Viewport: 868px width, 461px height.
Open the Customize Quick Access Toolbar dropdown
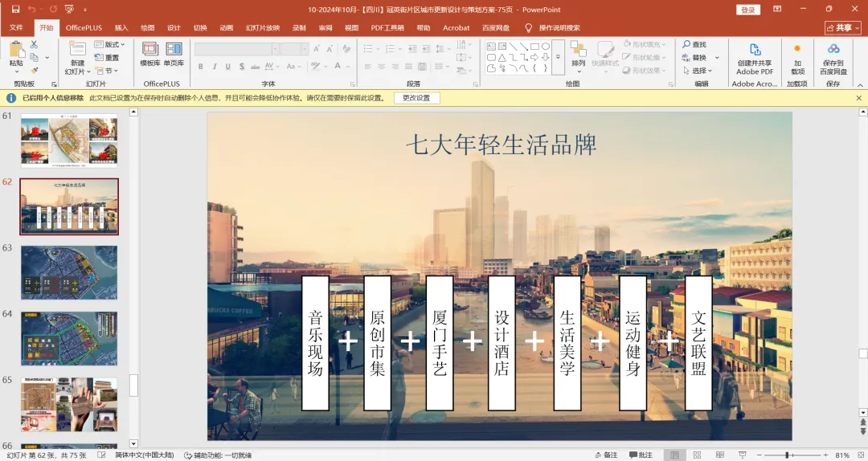(x=85, y=10)
